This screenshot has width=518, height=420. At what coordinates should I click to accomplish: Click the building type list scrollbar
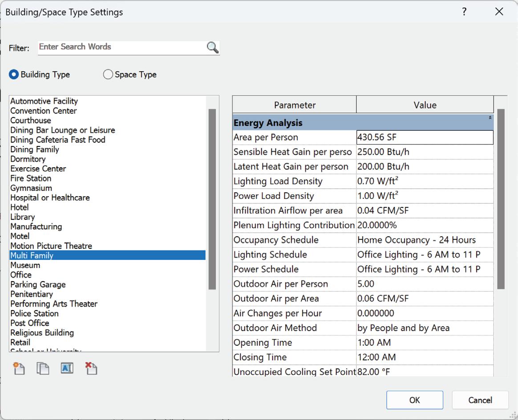pyautogui.click(x=212, y=200)
